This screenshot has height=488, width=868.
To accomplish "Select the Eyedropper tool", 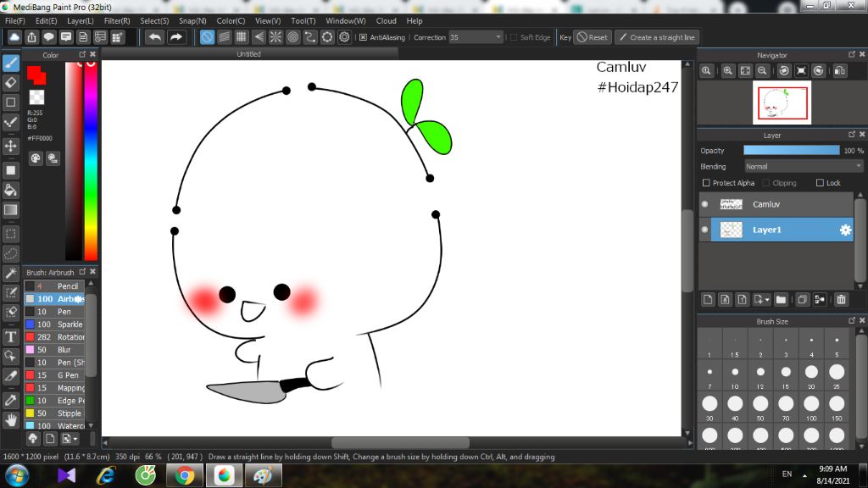I will [x=10, y=400].
